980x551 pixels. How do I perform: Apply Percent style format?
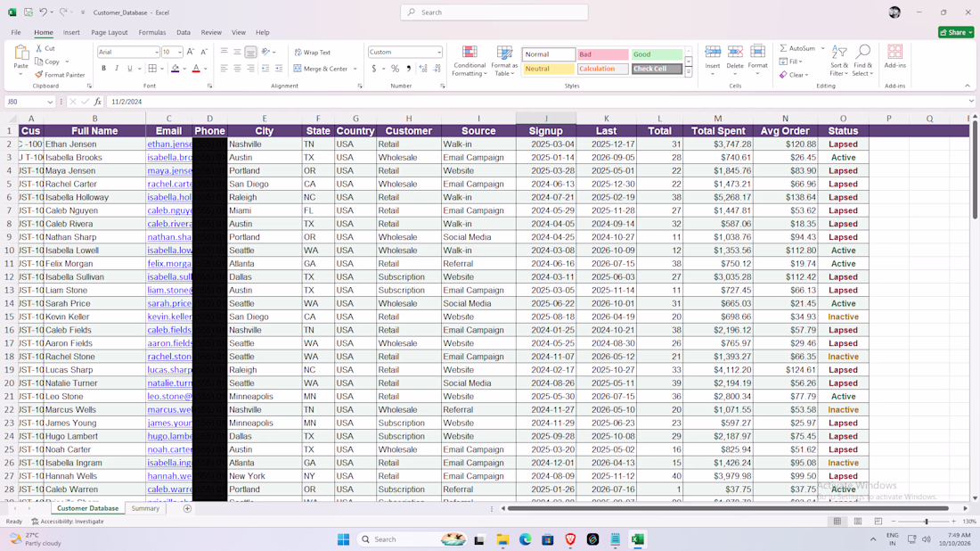click(395, 69)
